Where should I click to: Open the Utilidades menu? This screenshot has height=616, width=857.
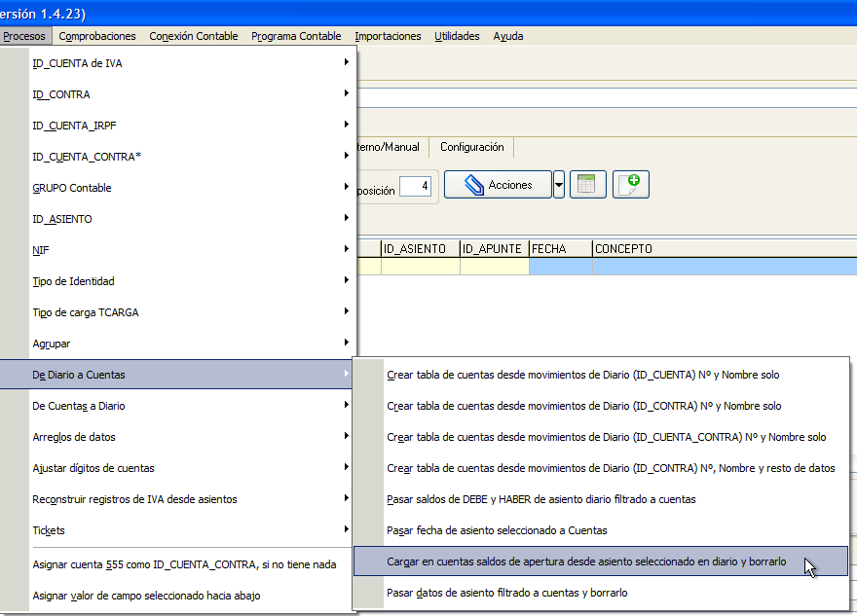click(457, 36)
